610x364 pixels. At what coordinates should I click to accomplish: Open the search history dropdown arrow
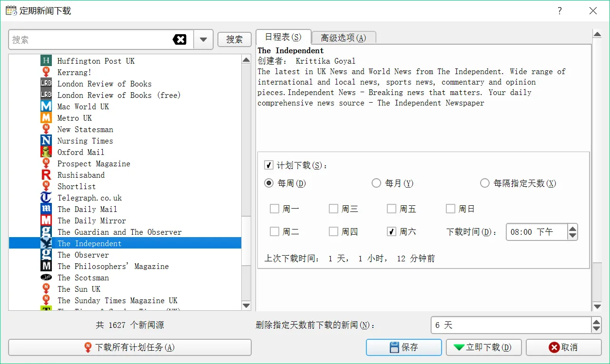pos(204,40)
